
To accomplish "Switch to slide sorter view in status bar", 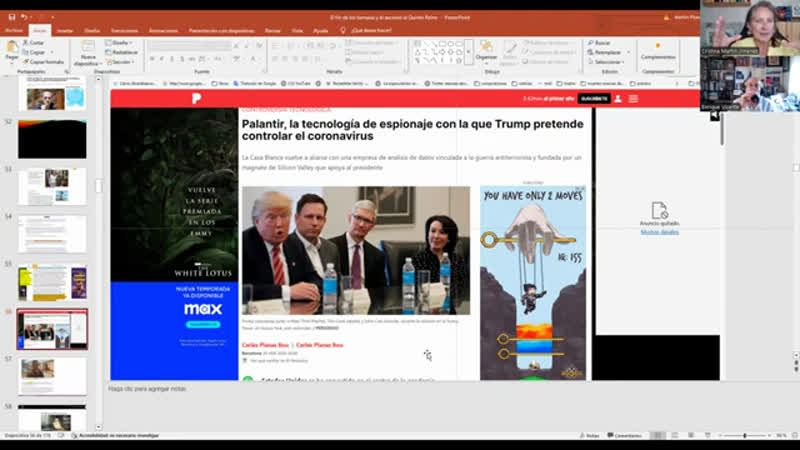I will tap(674, 435).
